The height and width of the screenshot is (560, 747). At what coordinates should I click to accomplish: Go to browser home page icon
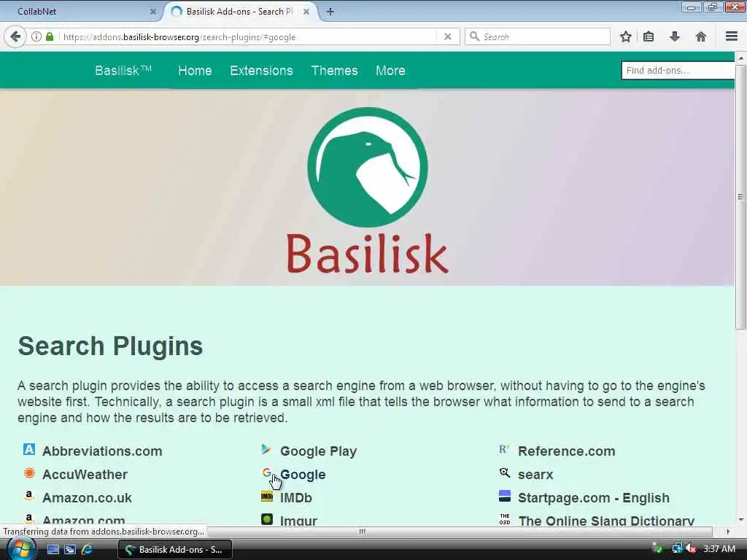pyautogui.click(x=701, y=36)
